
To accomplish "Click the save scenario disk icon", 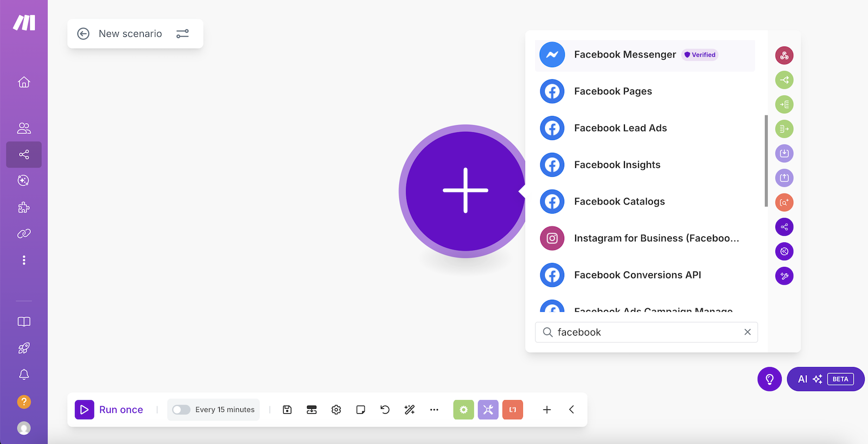I will pos(288,410).
